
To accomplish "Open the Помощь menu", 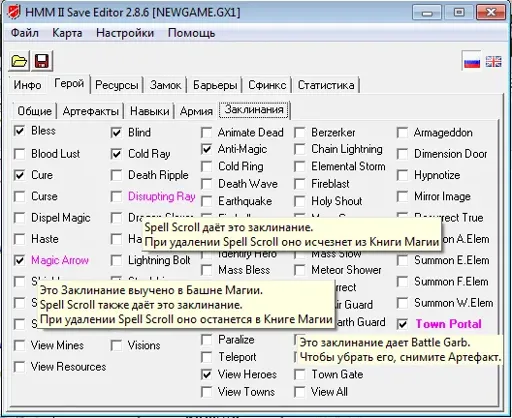I will 191,33.
